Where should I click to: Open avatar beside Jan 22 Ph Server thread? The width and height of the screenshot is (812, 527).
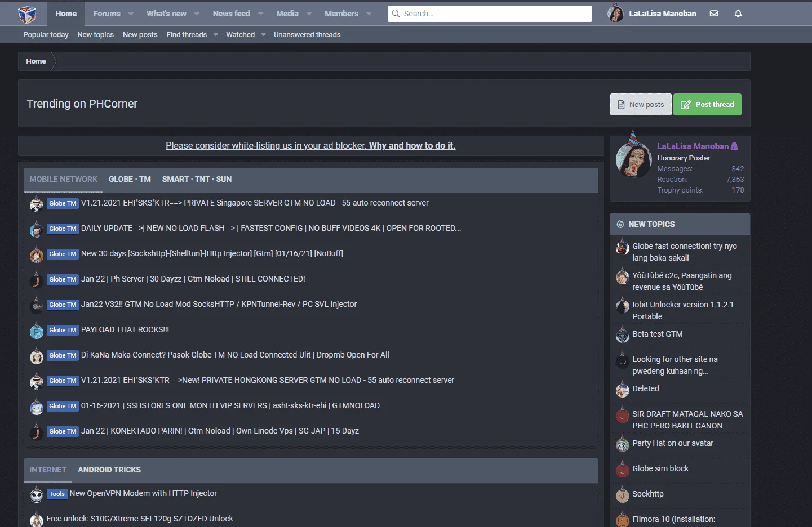coord(37,280)
